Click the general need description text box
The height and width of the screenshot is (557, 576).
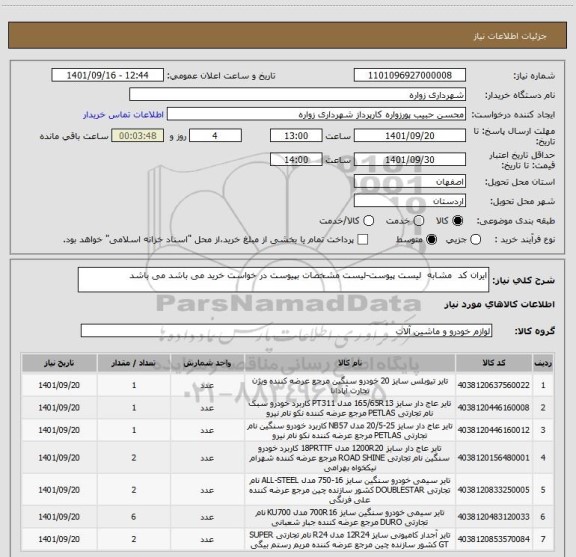(x=283, y=280)
